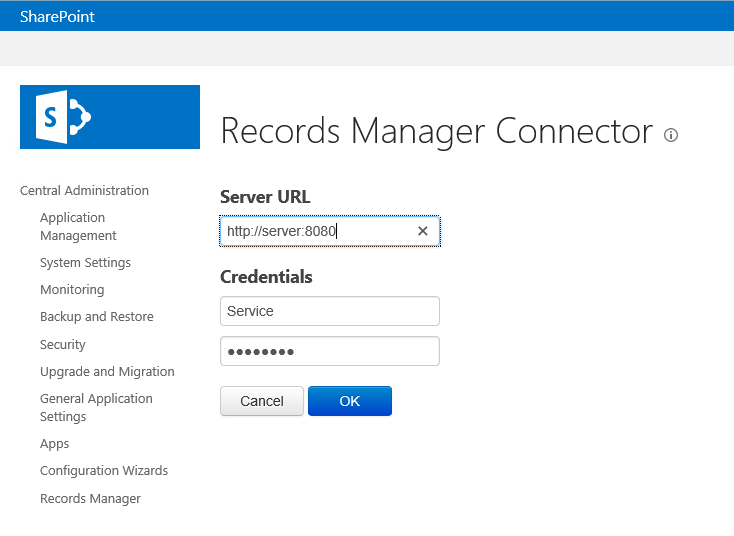Open Upgrade and Migration
734x536 pixels.
click(107, 372)
